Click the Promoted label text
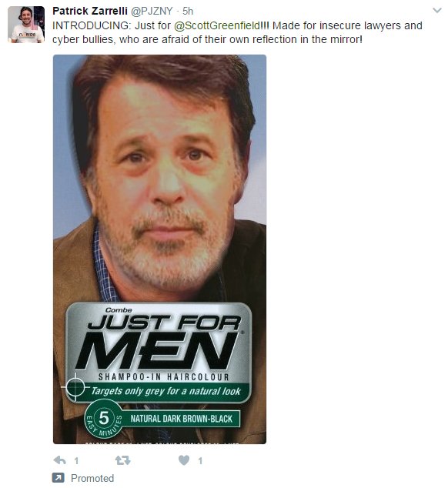The height and width of the screenshot is (488, 448). click(x=92, y=478)
